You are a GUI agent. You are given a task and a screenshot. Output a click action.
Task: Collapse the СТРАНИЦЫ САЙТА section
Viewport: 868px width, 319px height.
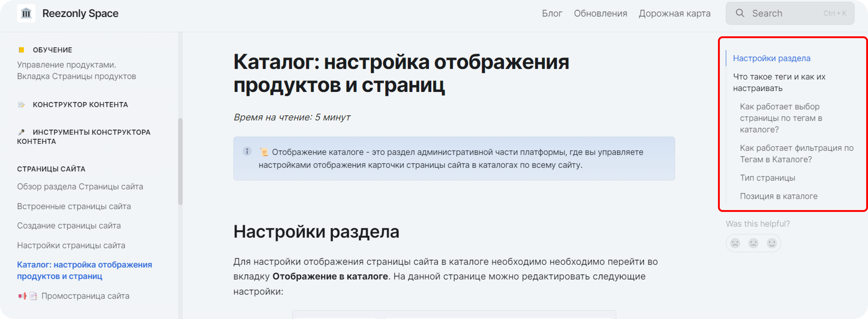tap(51, 169)
